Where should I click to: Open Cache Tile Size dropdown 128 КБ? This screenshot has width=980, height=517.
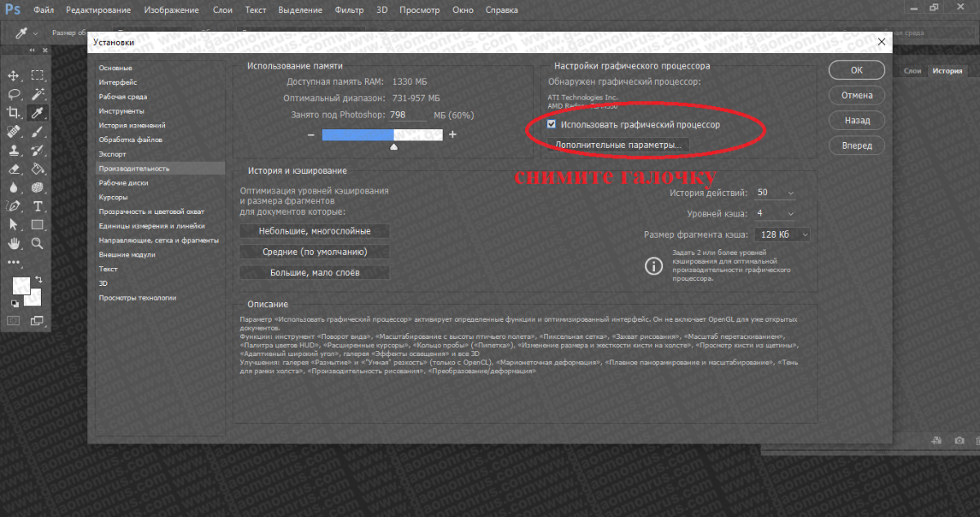point(782,234)
